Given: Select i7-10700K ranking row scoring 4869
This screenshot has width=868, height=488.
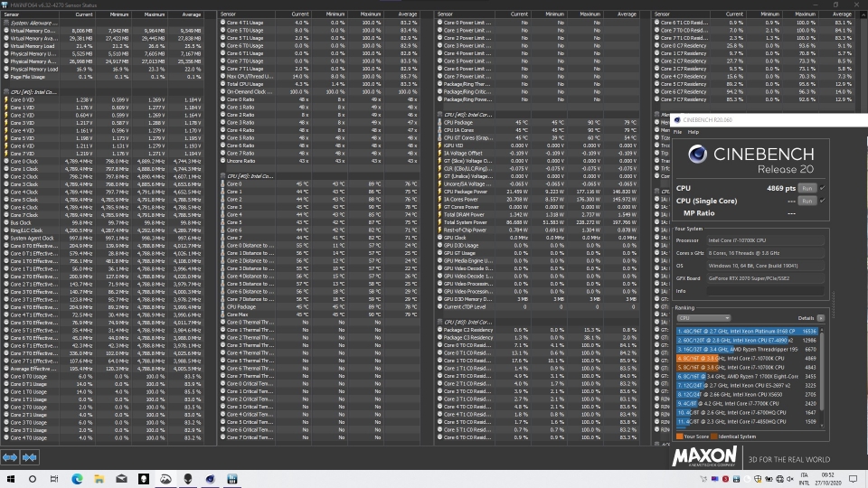Looking at the screenshot, I should [x=748, y=359].
